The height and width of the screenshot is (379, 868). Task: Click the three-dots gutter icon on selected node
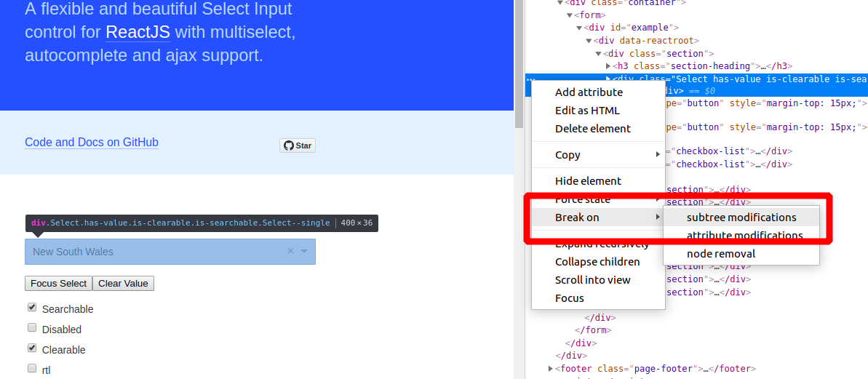tap(531, 80)
